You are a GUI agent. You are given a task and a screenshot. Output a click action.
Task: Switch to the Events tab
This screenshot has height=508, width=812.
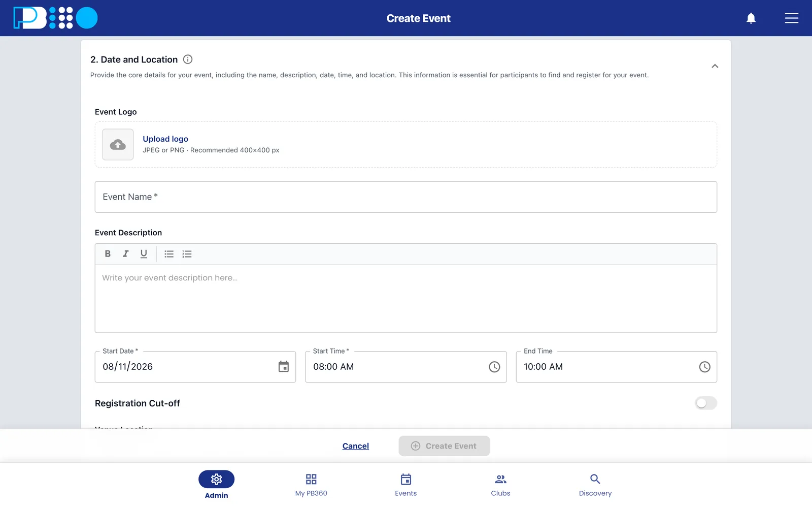click(x=406, y=485)
